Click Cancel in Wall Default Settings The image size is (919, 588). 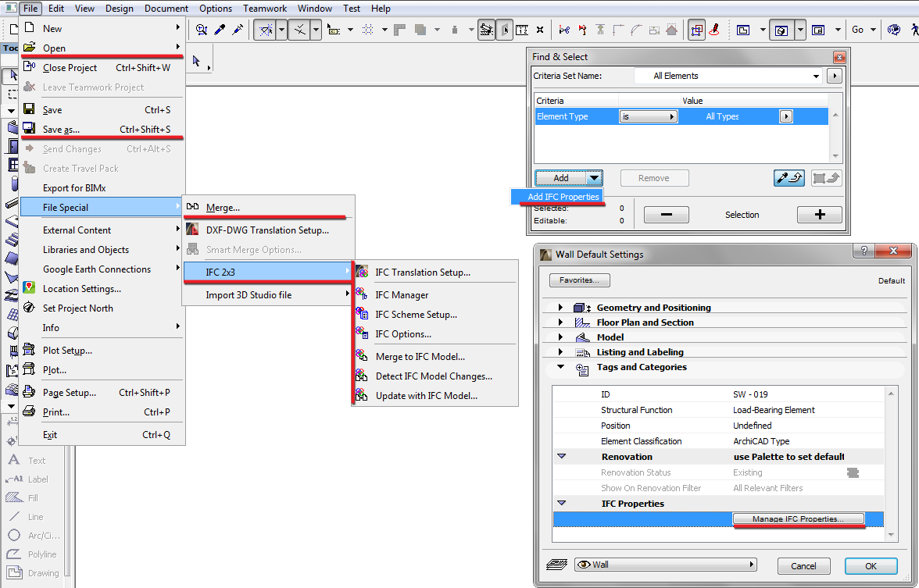coord(803,566)
